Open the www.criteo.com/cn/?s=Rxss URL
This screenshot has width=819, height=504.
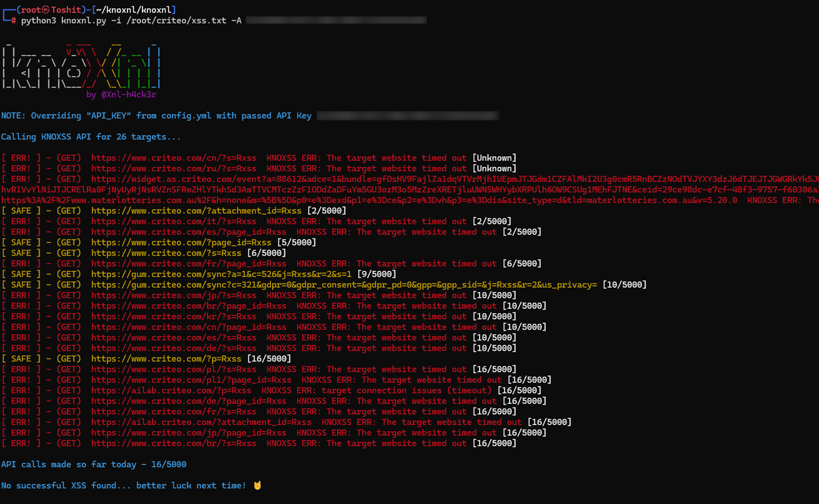point(174,158)
